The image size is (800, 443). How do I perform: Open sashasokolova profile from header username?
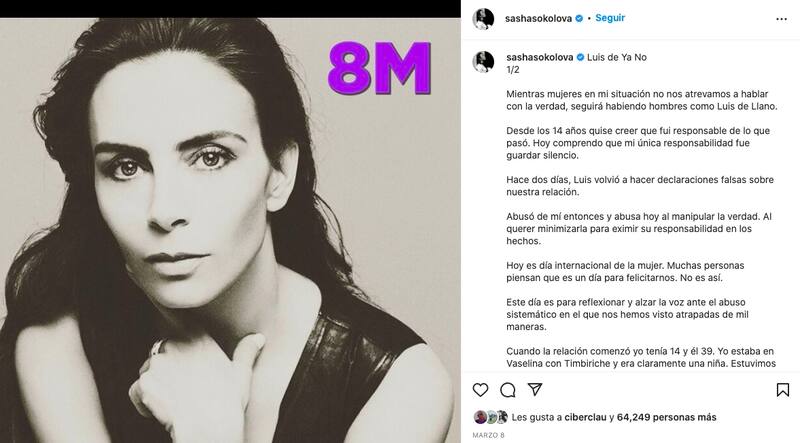pos(538,18)
